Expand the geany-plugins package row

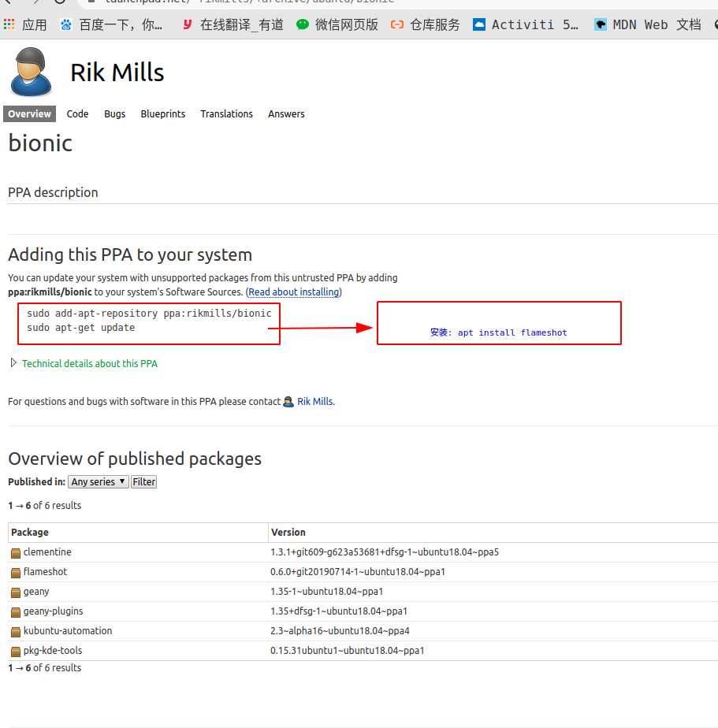click(363, 611)
